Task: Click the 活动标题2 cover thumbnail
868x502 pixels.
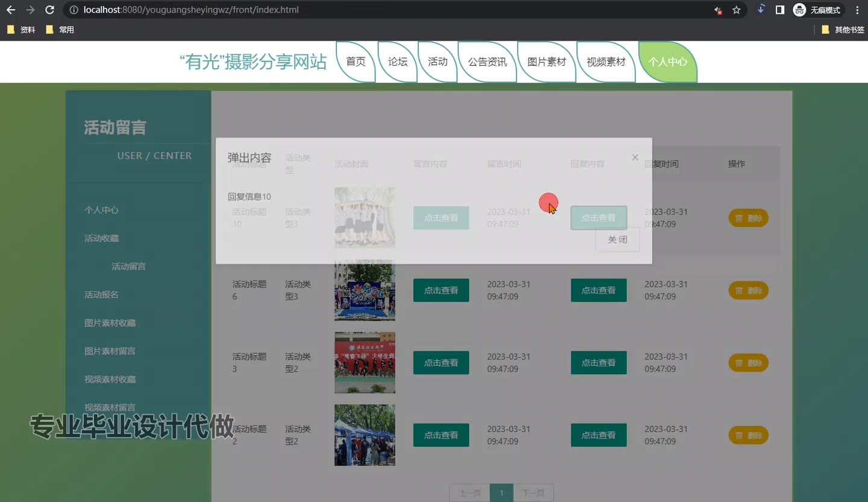Action: click(365, 435)
